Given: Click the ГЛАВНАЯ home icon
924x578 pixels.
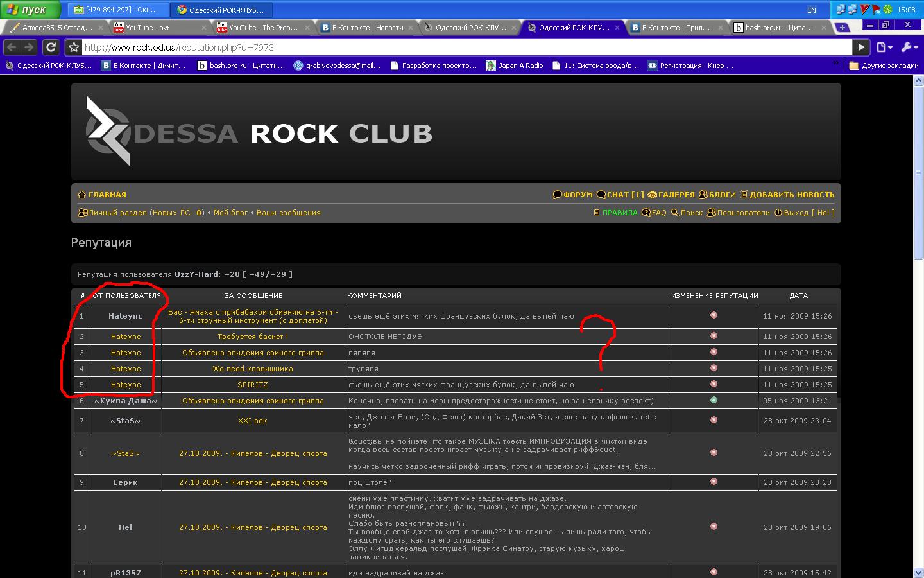Looking at the screenshot, I should tap(81, 195).
